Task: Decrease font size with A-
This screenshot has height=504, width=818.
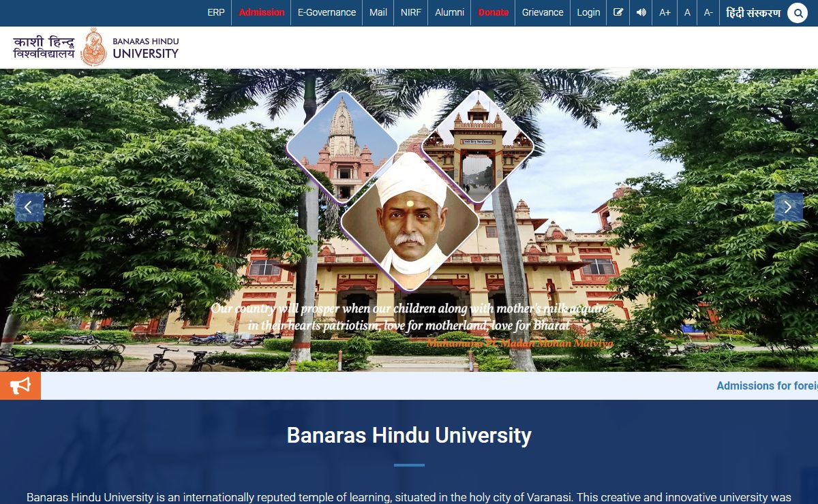Action: point(708,12)
